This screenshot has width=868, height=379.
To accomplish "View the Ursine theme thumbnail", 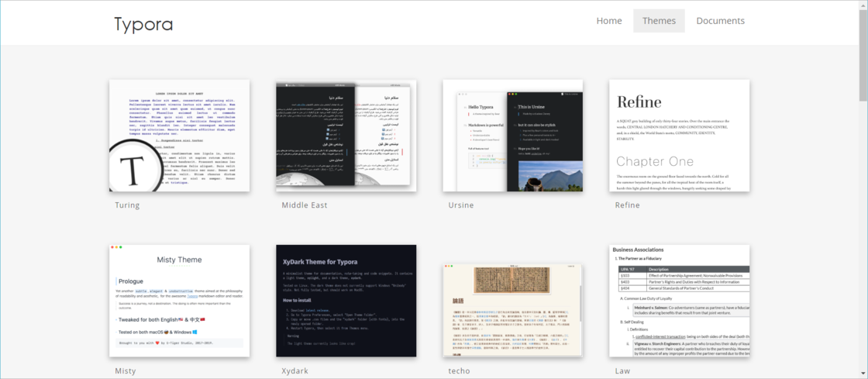I will pyautogui.click(x=512, y=136).
